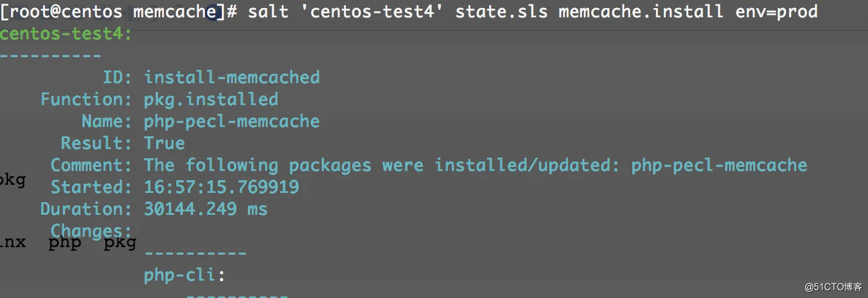The width and height of the screenshot is (868, 298).
Task: Click the @51CTO博客 watermark
Action: click(x=833, y=287)
